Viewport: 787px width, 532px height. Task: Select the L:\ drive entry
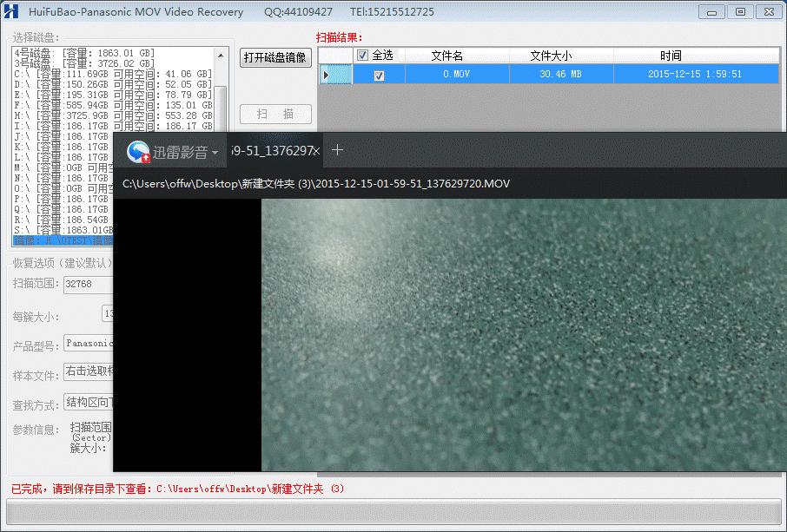pos(63,157)
